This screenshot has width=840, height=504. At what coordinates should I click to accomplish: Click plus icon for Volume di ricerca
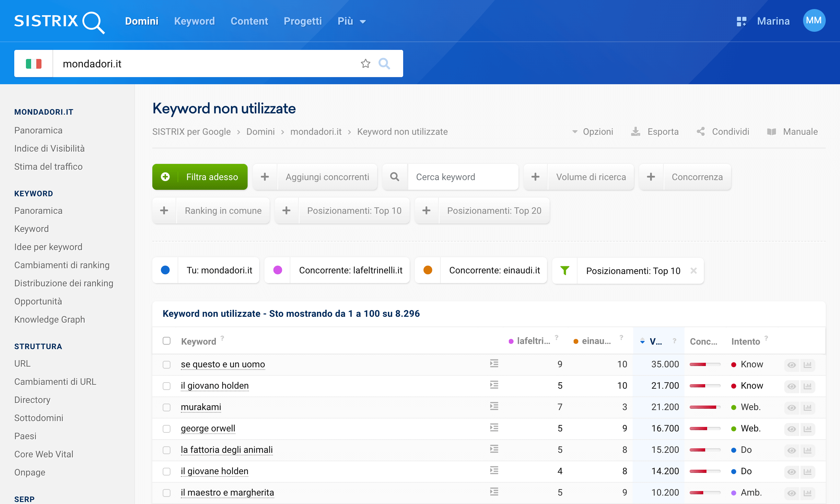tap(536, 177)
